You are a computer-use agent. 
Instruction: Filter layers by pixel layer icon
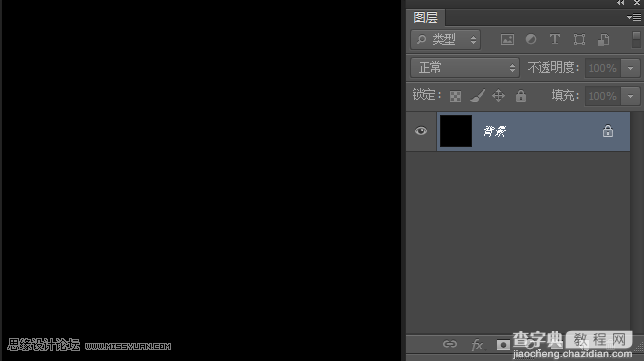pyautogui.click(x=507, y=40)
